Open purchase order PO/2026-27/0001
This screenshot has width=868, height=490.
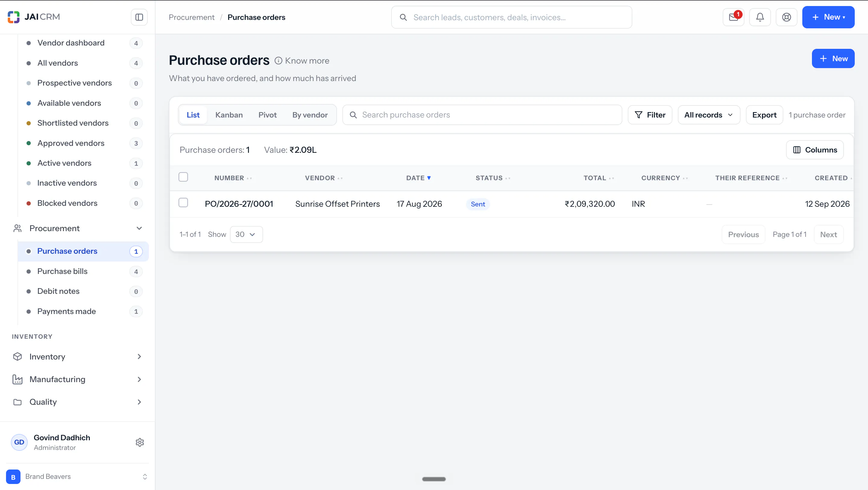click(x=239, y=204)
